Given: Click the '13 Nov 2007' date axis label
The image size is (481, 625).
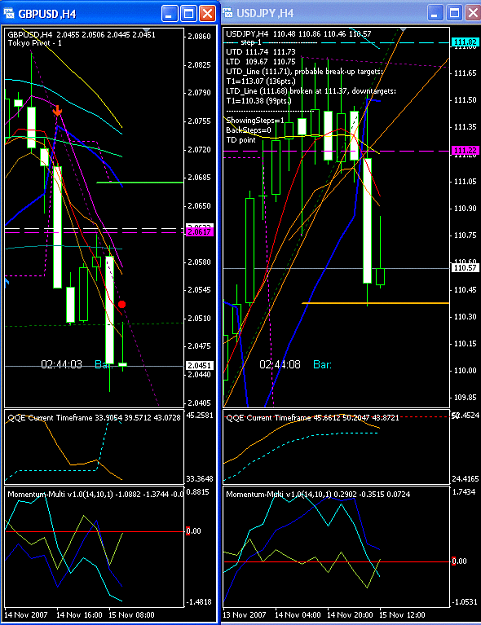Looking at the screenshot, I should click(x=244, y=615).
